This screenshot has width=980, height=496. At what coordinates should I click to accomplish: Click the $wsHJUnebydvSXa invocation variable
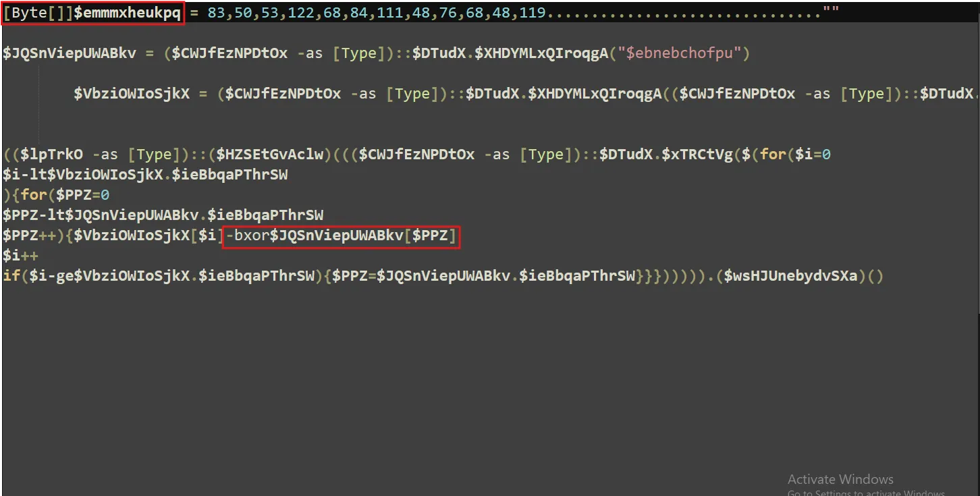click(791, 276)
